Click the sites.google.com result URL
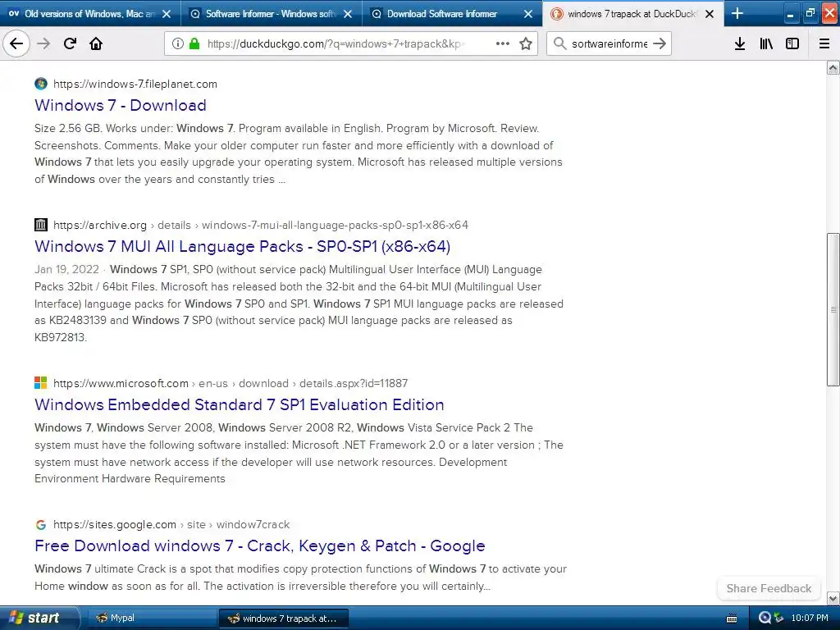840x630 pixels. pos(171,524)
